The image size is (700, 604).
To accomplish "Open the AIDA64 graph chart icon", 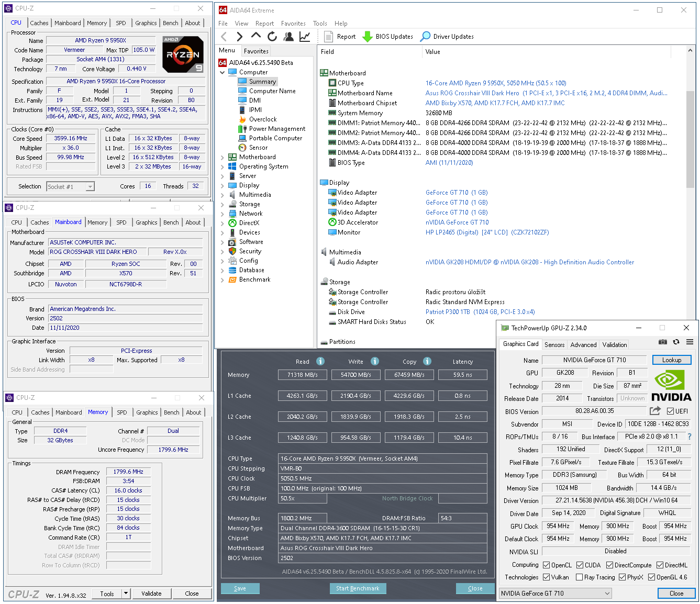I will pyautogui.click(x=305, y=37).
